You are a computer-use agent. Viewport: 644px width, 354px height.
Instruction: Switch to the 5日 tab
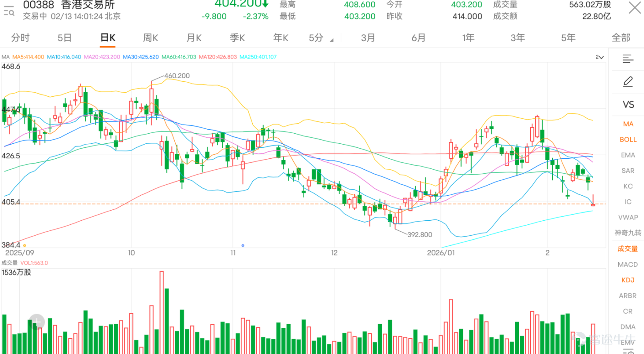click(64, 38)
